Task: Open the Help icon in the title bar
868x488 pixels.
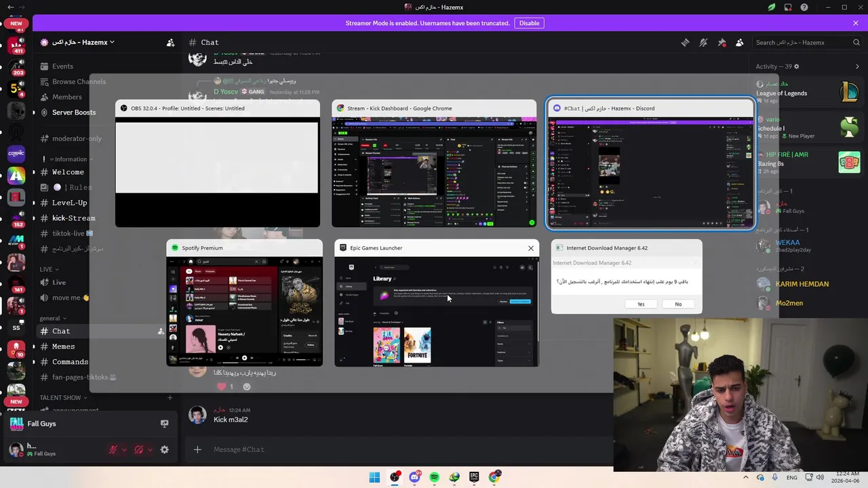Action: tap(804, 7)
